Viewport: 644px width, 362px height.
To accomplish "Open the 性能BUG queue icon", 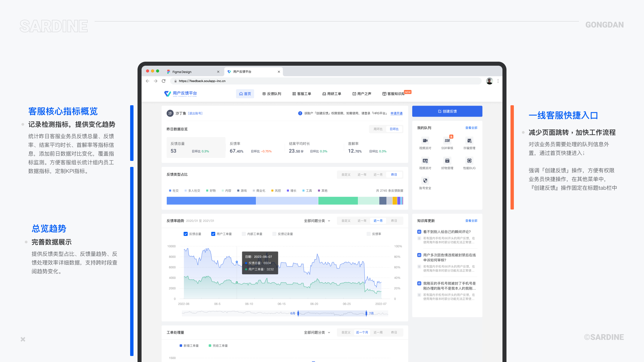I will point(469,161).
